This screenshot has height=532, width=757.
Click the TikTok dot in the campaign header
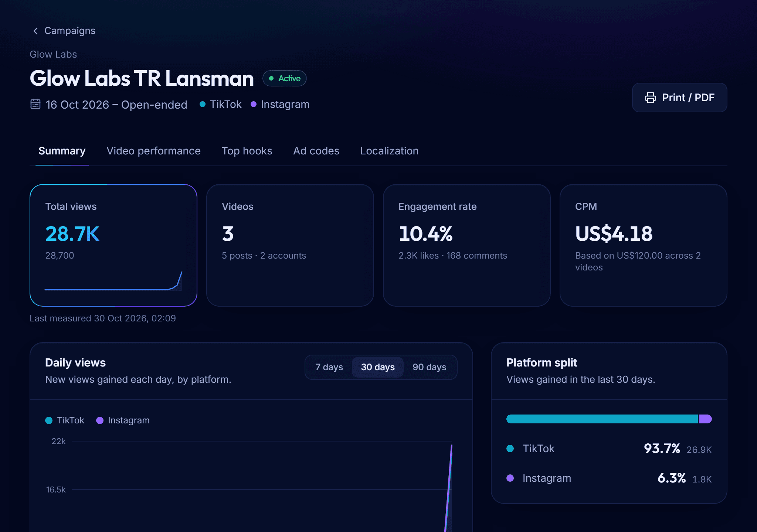203,104
